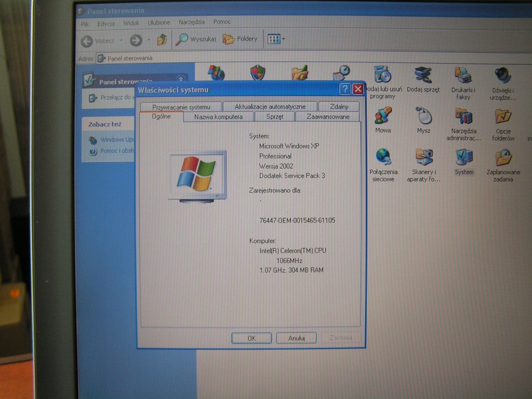Click the Windows XP logo image in dialog
The height and width of the screenshot is (399, 532).
click(197, 177)
